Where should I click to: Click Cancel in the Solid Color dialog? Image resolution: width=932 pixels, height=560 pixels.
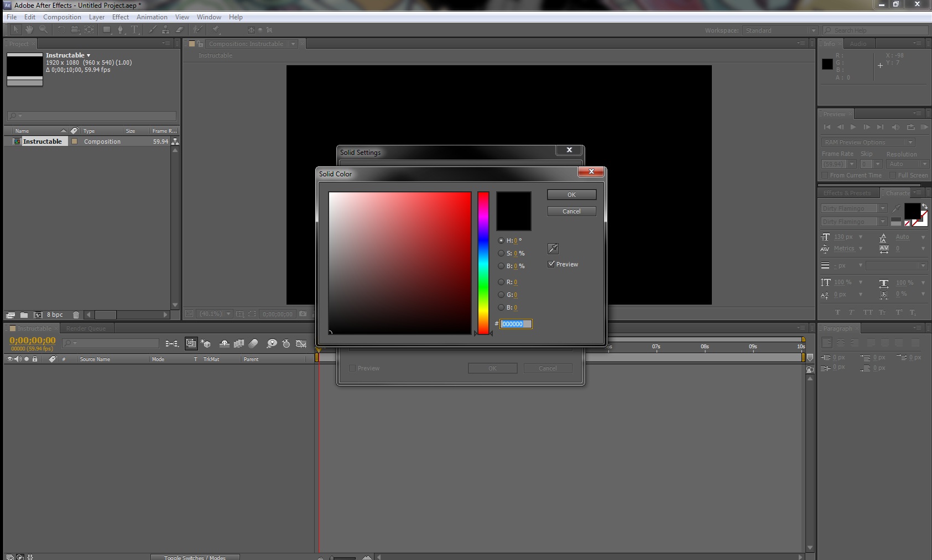click(572, 211)
